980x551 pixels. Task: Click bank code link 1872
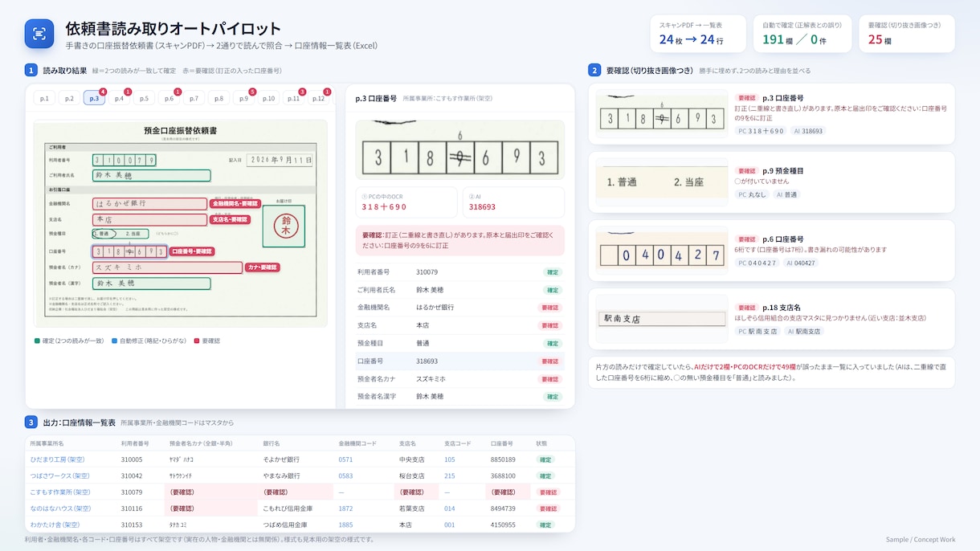coord(345,508)
